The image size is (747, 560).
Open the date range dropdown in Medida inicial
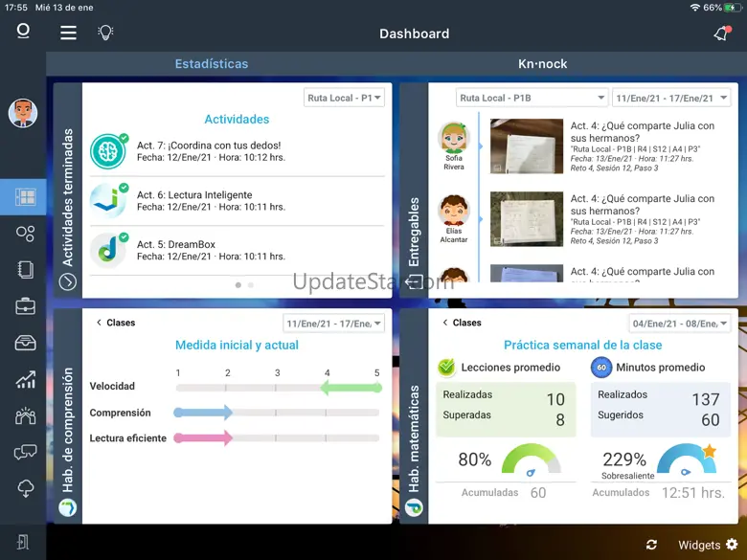pos(333,324)
